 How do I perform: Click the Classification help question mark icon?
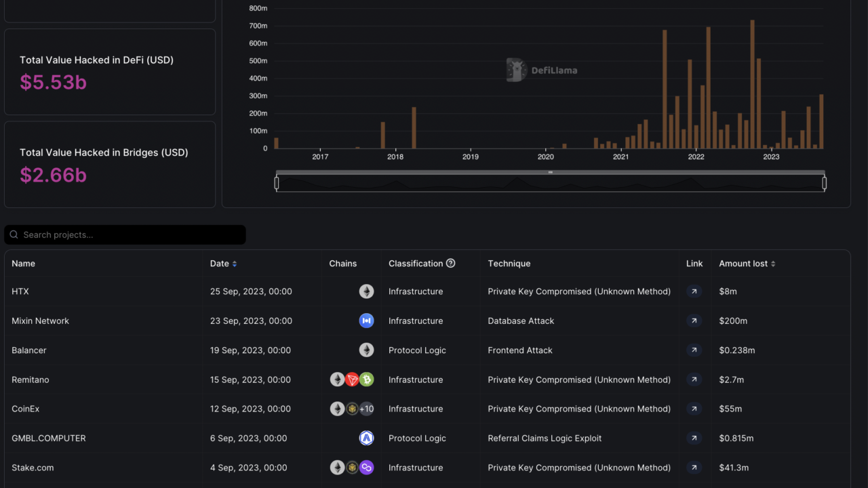450,263
